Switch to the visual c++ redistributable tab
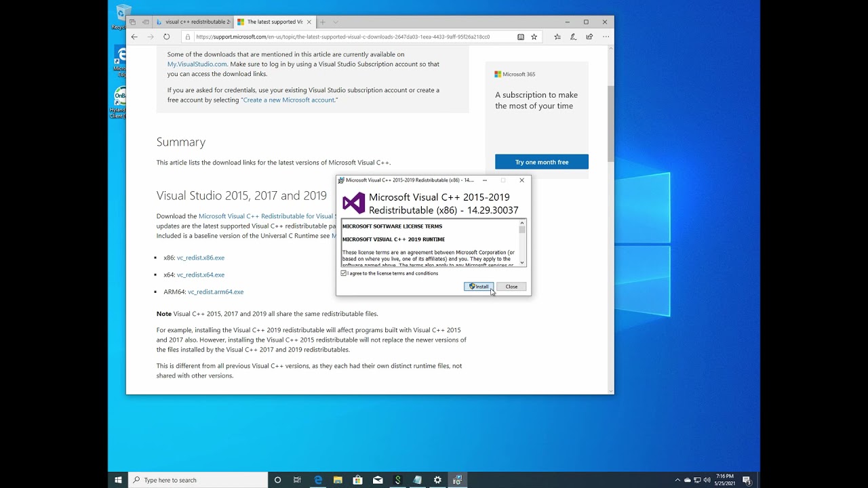The height and width of the screenshot is (488, 868). (x=193, y=22)
